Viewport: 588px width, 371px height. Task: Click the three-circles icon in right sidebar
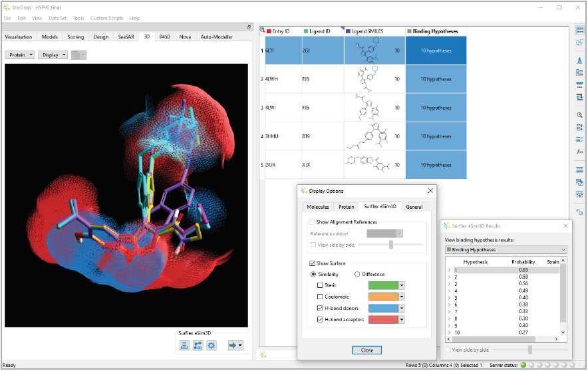click(x=580, y=43)
